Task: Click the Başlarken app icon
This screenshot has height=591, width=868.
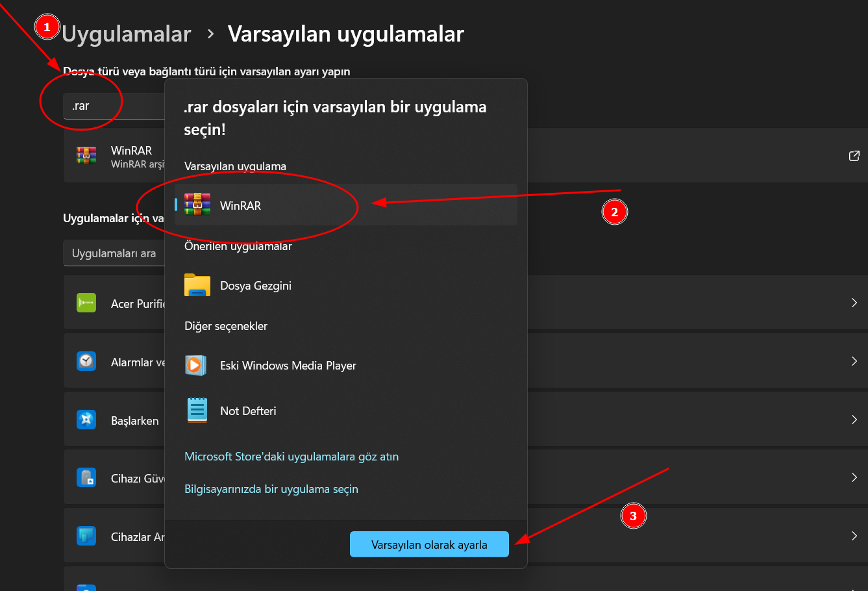Action: click(86, 420)
